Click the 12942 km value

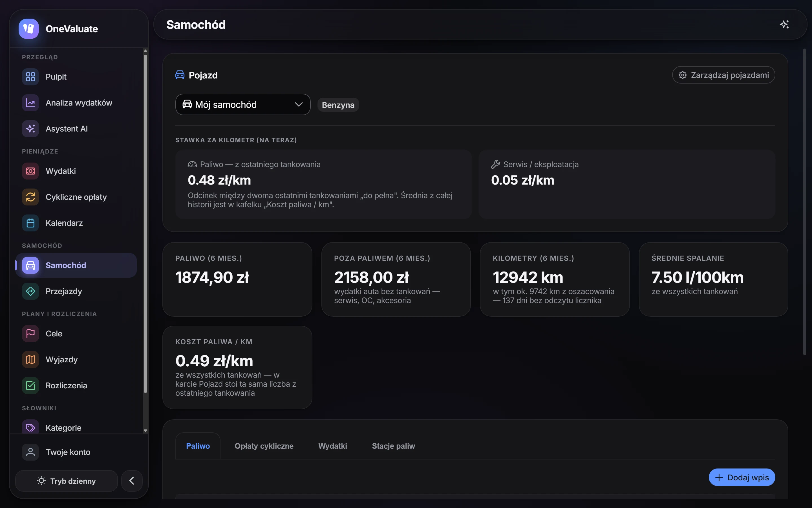coord(528,277)
